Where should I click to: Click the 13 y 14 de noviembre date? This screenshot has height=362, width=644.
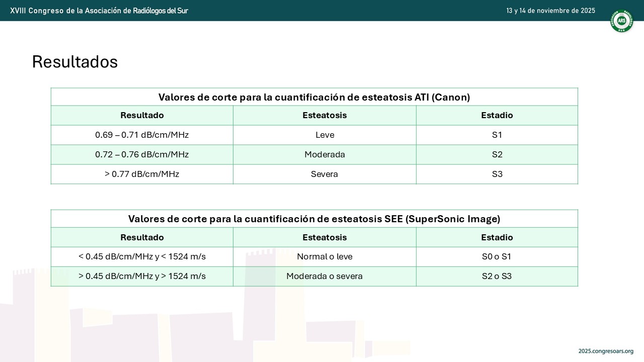tap(550, 10)
